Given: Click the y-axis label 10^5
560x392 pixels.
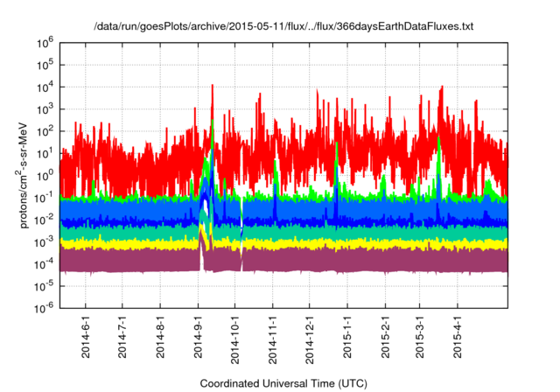Looking at the screenshot, I should (45, 65).
